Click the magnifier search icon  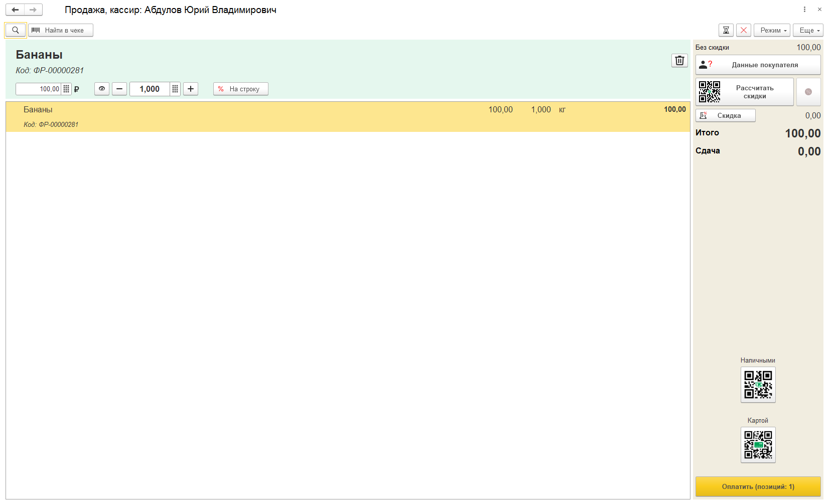click(15, 31)
